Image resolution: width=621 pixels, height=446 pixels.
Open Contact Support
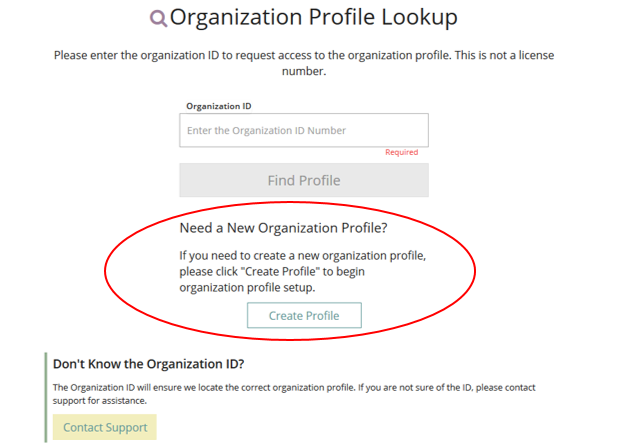pyautogui.click(x=105, y=427)
